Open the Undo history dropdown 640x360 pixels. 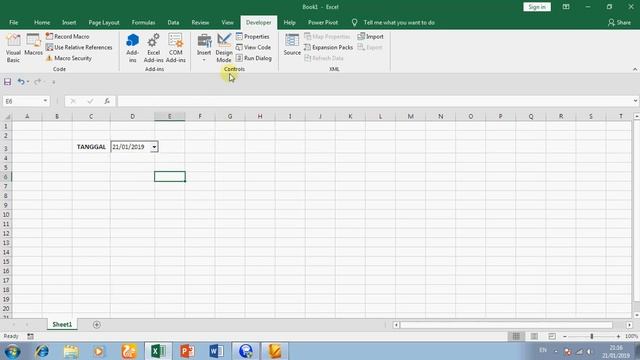point(28,82)
